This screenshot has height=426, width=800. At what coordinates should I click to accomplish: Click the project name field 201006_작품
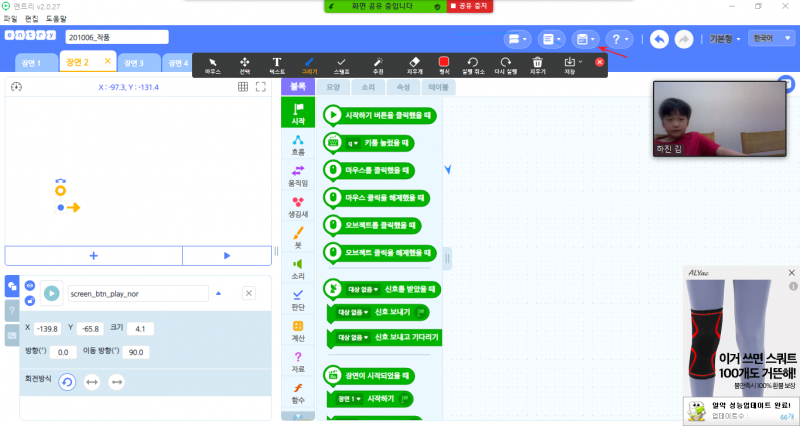click(116, 37)
